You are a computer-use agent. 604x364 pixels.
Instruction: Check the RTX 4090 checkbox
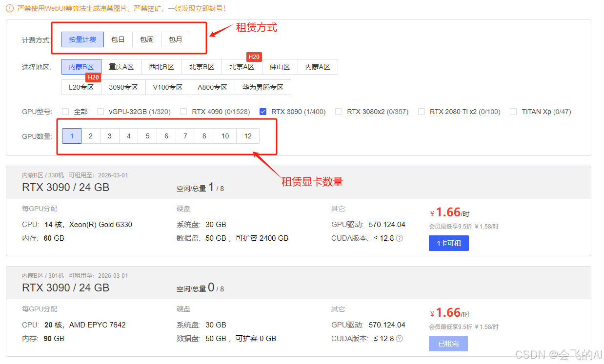click(183, 112)
